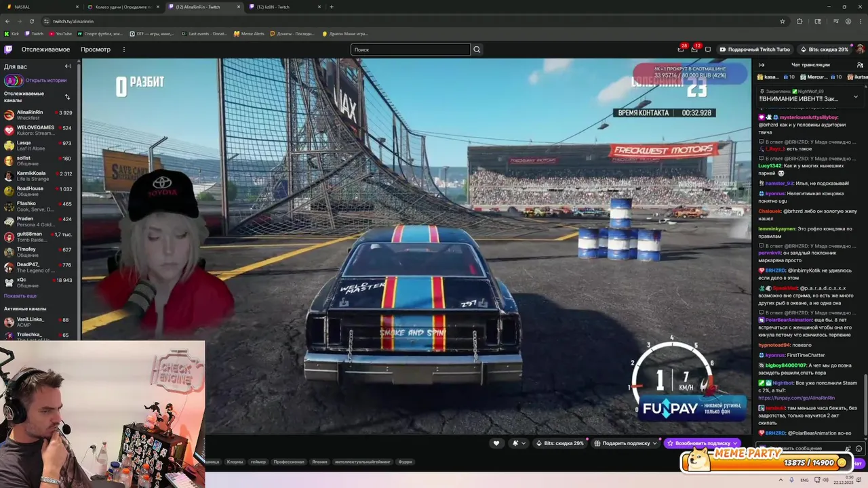Bookmark this page with the star icon

point(783,21)
